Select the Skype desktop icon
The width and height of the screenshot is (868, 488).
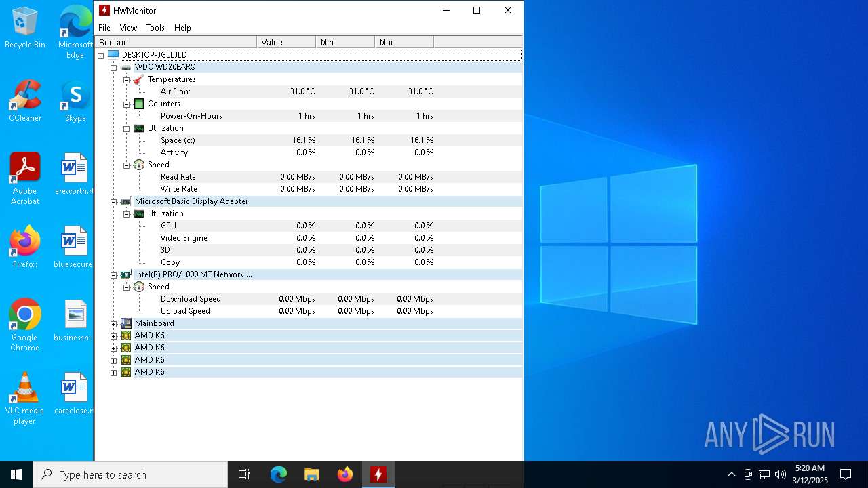click(75, 102)
